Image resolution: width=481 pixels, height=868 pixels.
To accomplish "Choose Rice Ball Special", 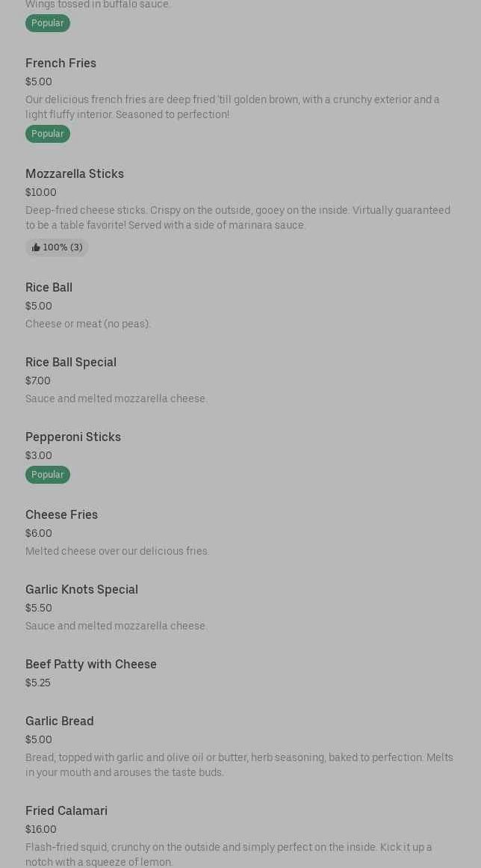I will 71,363.
